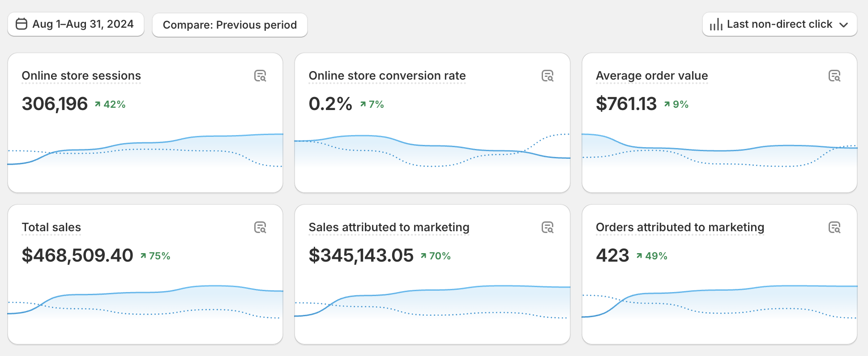Open report icon for Orders attributed to marketing
Viewport: 868px width, 356px height.
point(834,228)
